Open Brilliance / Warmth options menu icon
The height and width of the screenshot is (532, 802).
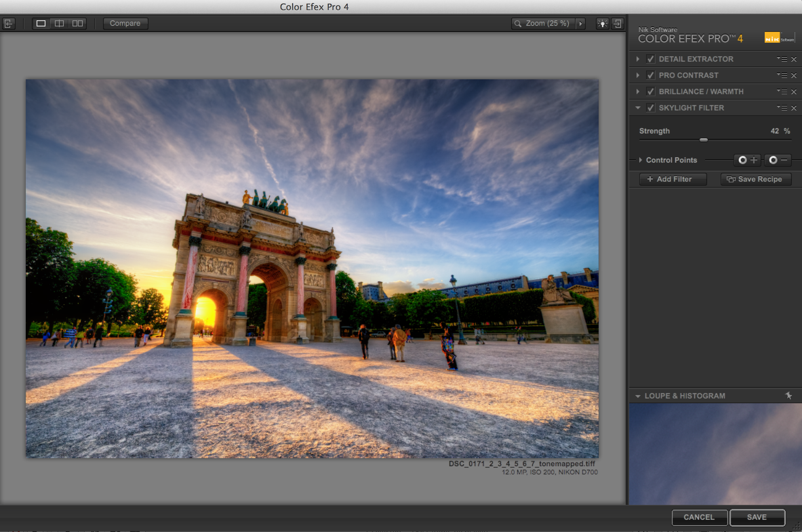(x=782, y=91)
